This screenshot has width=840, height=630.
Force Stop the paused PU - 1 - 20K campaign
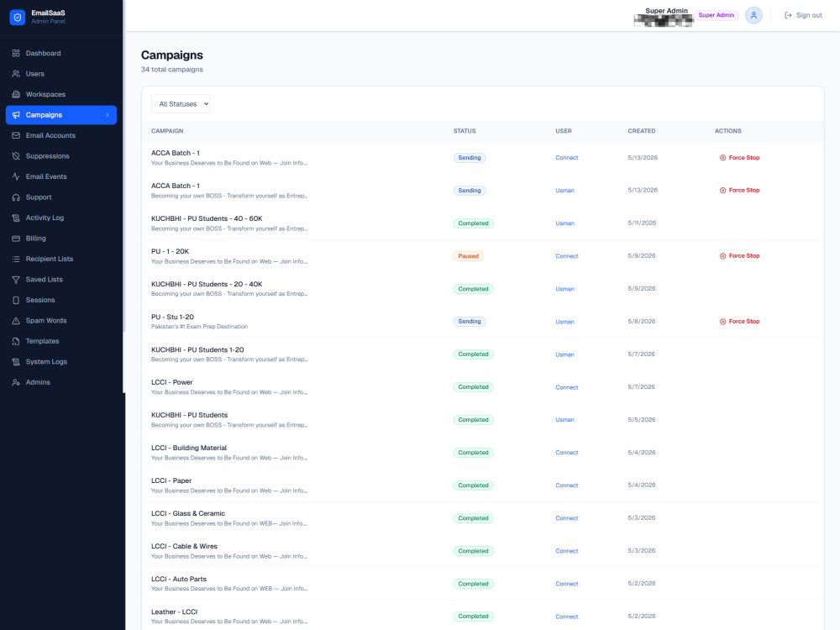tap(739, 255)
